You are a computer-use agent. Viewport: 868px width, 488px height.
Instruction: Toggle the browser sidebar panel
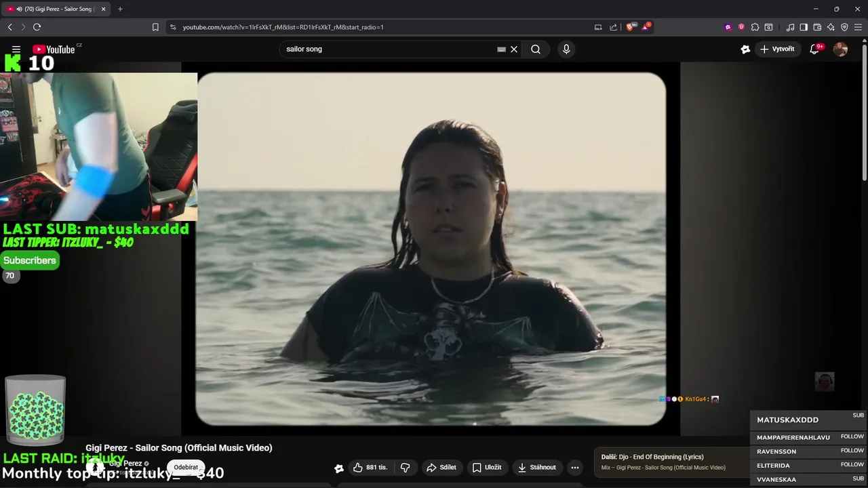804,27
